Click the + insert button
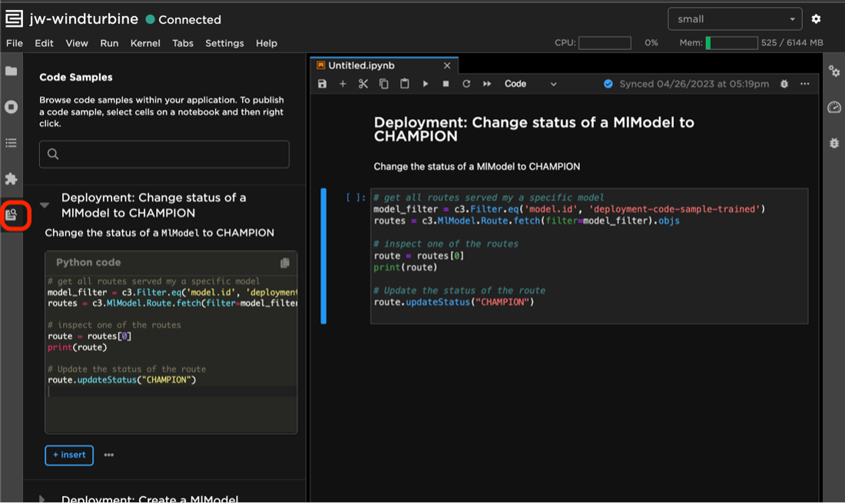The width and height of the screenshot is (845, 504). point(69,455)
